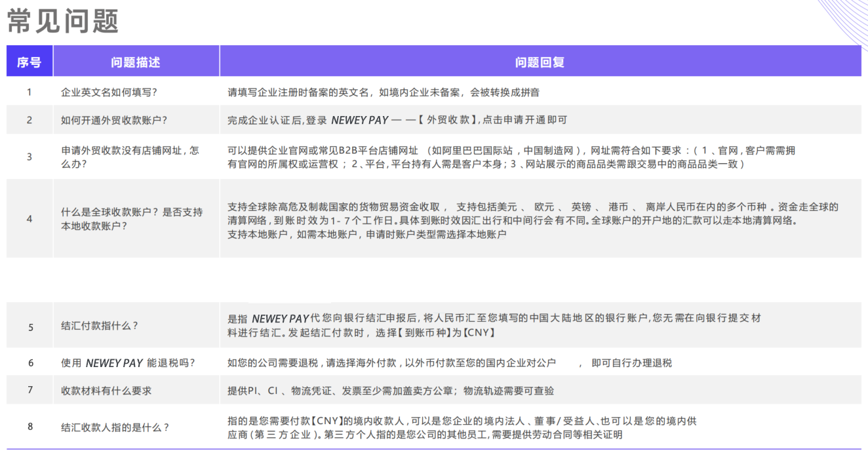The width and height of the screenshot is (868, 451).
Task: Click the 问题回复 column header
Action: coord(540,62)
